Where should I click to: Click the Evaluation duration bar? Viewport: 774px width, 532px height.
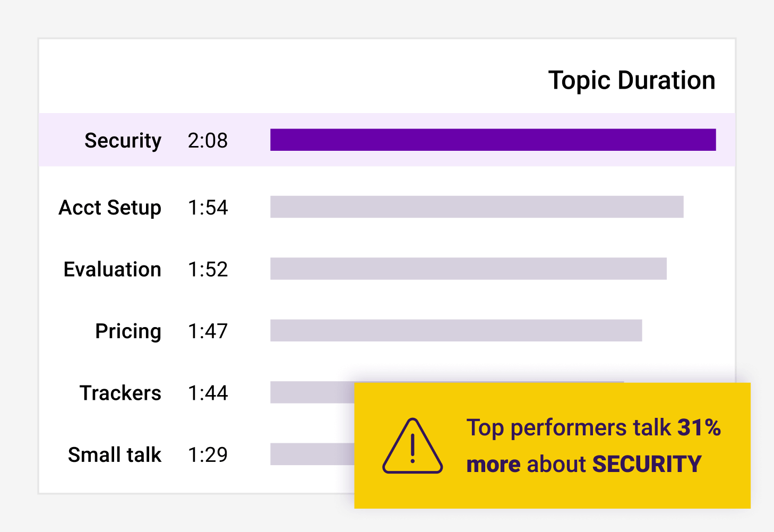(468, 269)
